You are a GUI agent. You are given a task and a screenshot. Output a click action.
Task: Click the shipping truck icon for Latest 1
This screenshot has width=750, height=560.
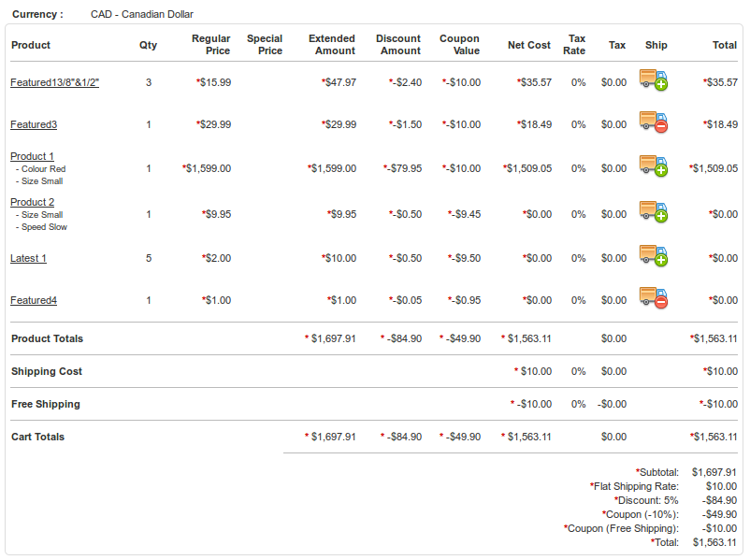pyautogui.click(x=653, y=255)
